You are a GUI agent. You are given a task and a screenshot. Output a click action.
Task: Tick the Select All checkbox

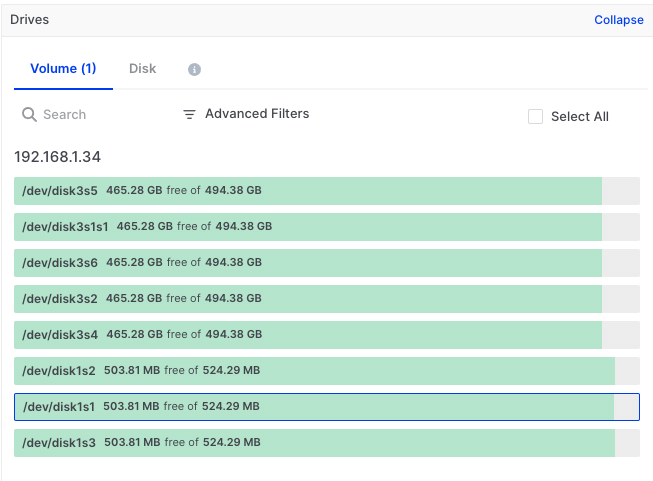535,117
